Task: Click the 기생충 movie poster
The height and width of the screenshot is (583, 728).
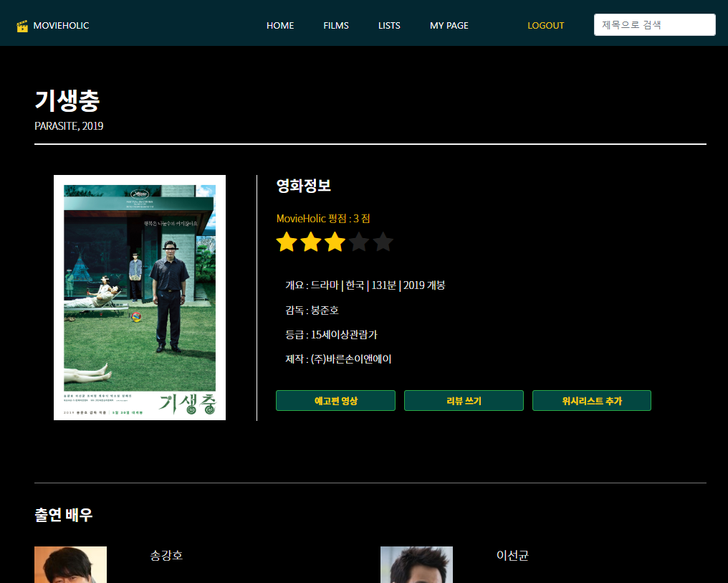Action: click(140, 298)
